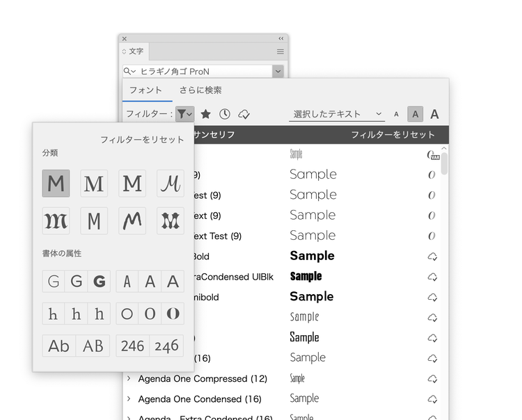Show recently added fonts clock icon
522x420 pixels.
coord(225,115)
